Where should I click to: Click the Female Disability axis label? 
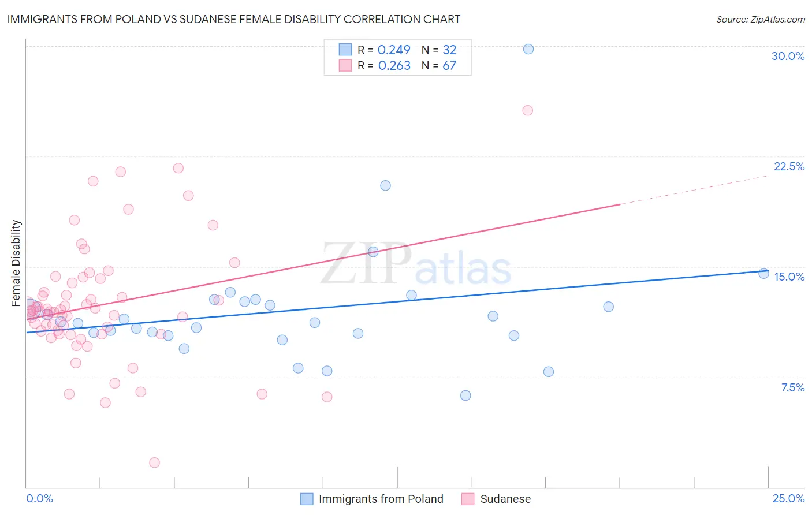16,263
